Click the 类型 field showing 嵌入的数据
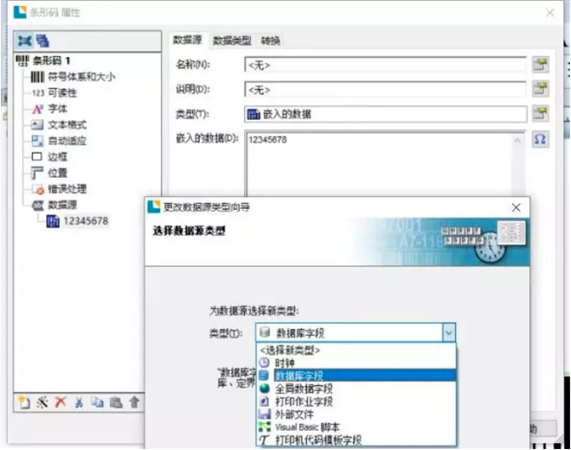 click(x=385, y=114)
